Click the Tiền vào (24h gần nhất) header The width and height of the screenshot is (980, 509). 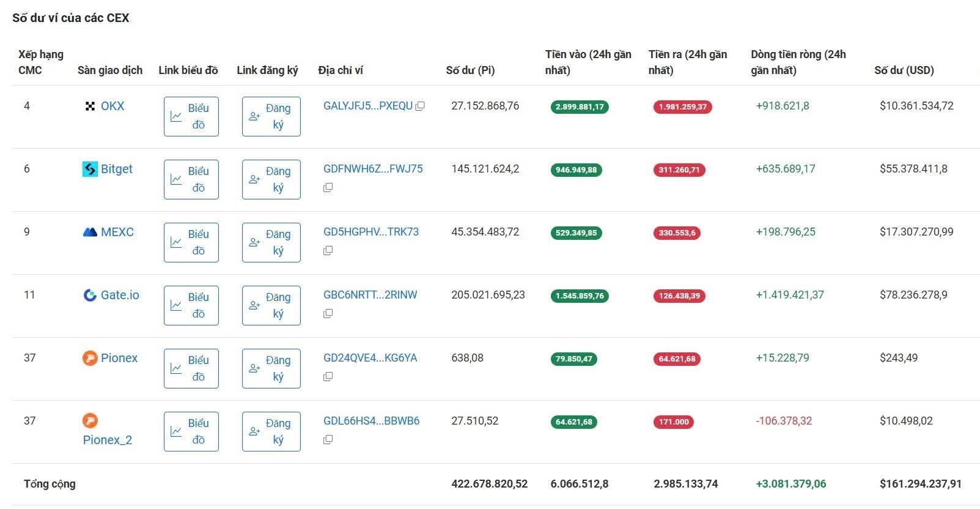coord(588,62)
